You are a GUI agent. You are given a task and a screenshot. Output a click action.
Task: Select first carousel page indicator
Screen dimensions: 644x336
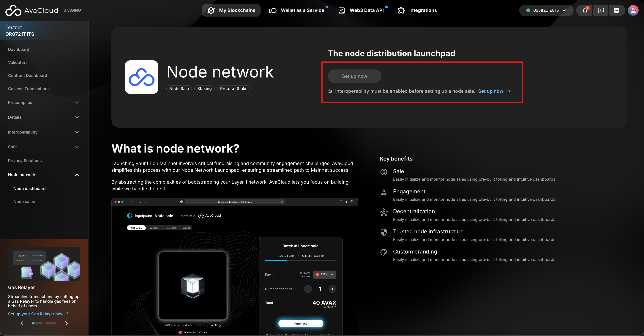(33, 323)
